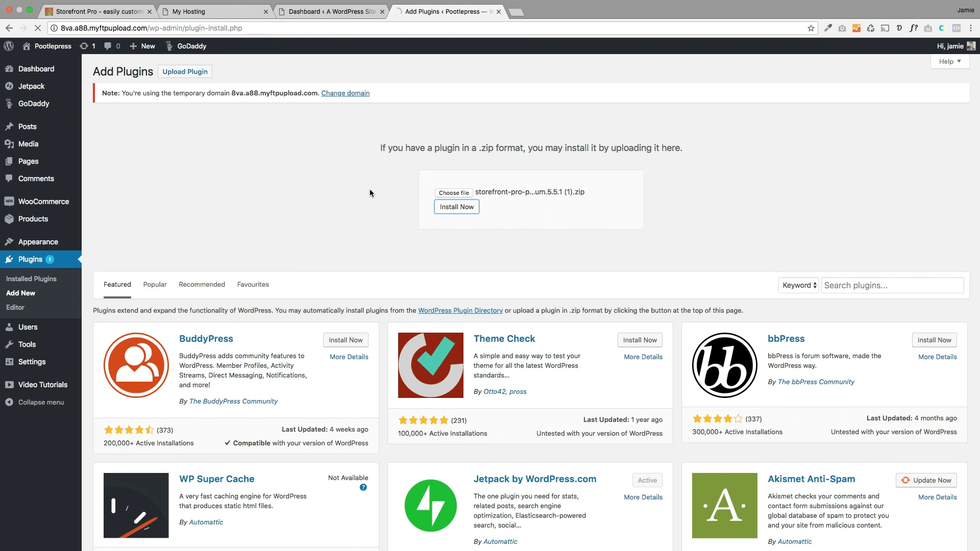Expand the Help dropdown
Image resolution: width=980 pixels, height=551 pixels.
(x=950, y=61)
